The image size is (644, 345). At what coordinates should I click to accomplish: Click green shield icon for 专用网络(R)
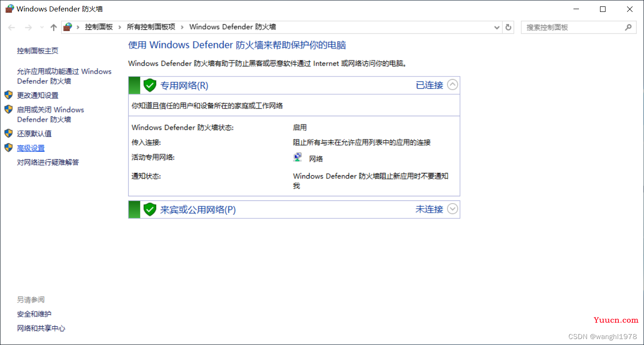pyautogui.click(x=150, y=85)
